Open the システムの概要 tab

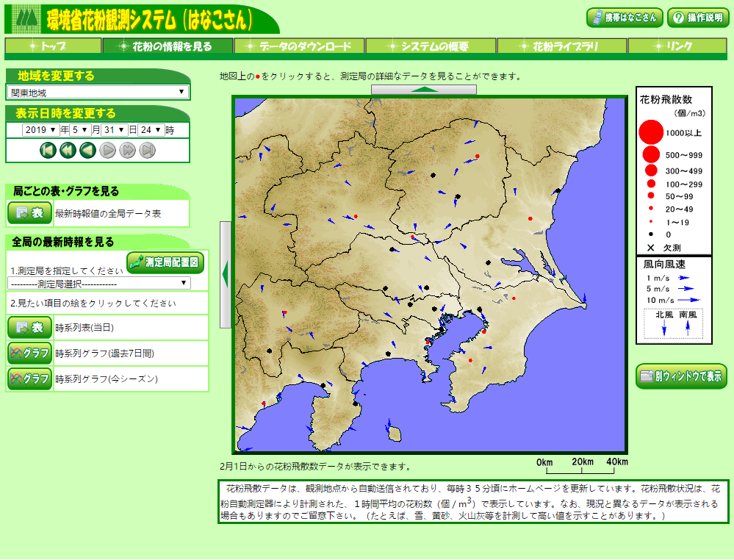[x=431, y=46]
